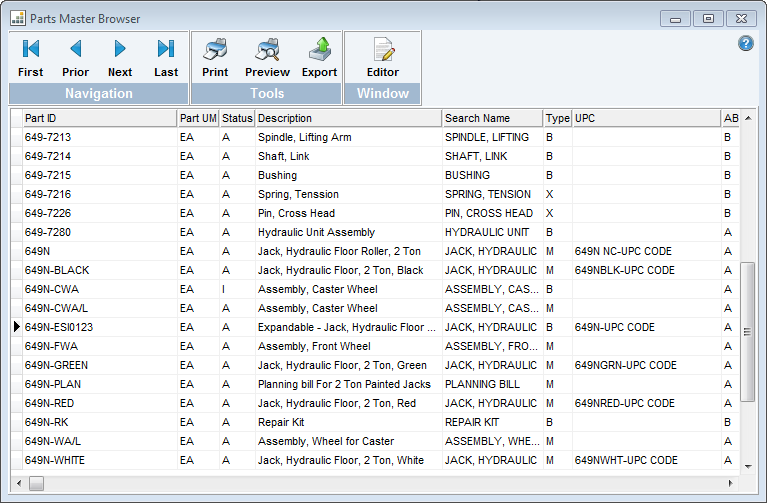Sort by the Part ID column header
The width and height of the screenshot is (767, 503).
click(100, 118)
